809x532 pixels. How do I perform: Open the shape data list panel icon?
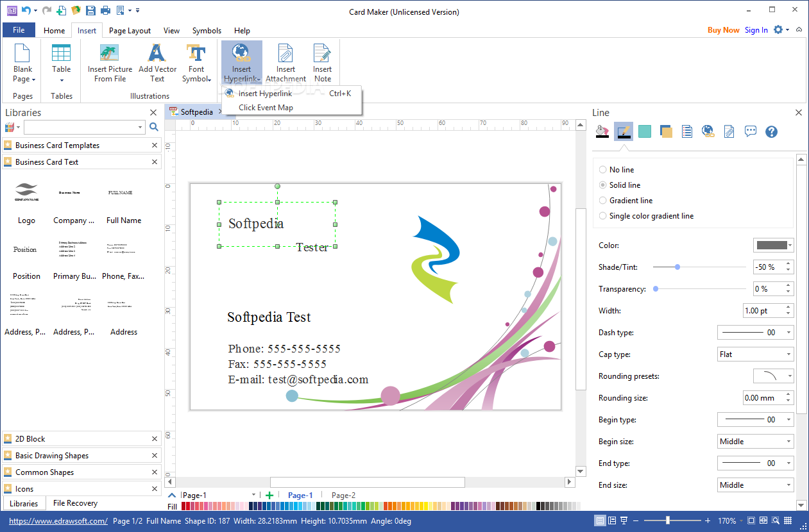687,131
